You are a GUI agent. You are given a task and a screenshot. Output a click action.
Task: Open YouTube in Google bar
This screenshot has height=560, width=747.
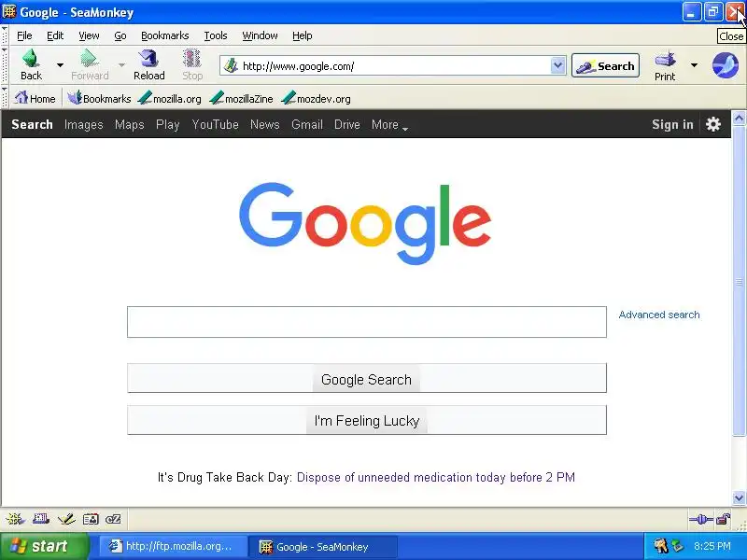[x=215, y=125]
